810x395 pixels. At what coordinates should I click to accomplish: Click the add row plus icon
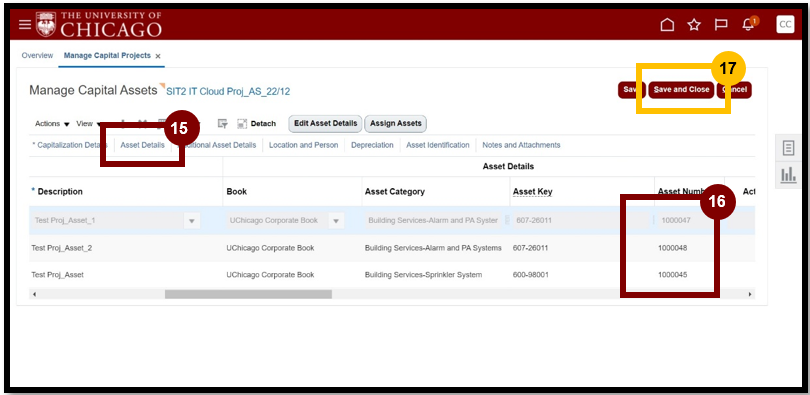(x=123, y=123)
